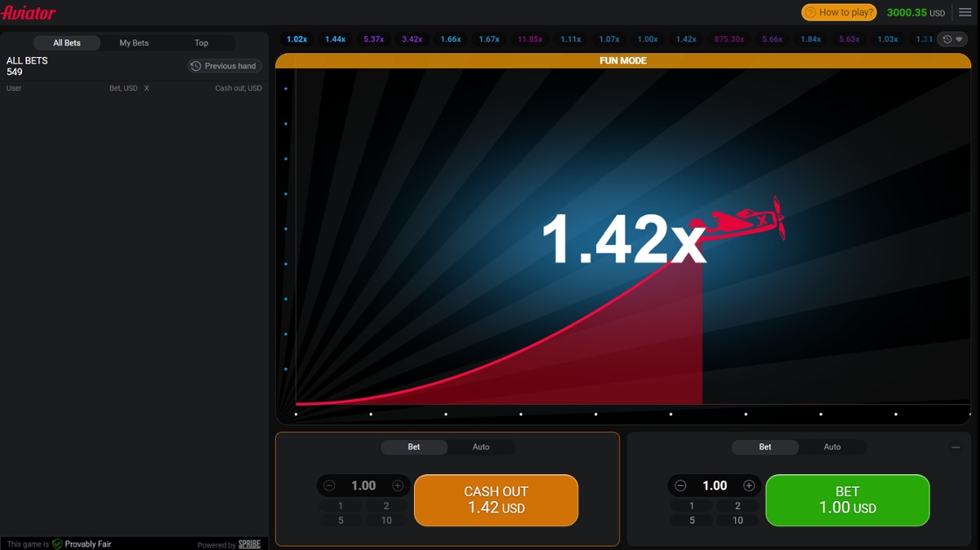Switch to the My Bets tab
The height and width of the screenshot is (550, 980).
[133, 42]
